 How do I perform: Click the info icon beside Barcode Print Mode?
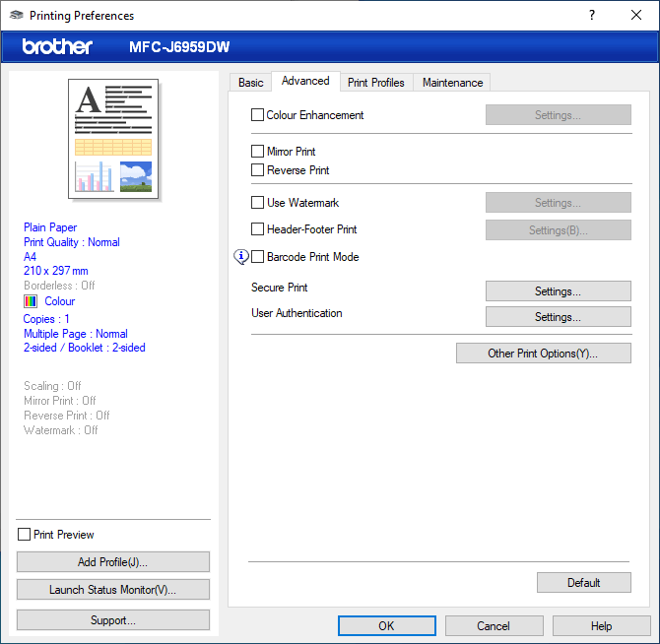click(241, 257)
